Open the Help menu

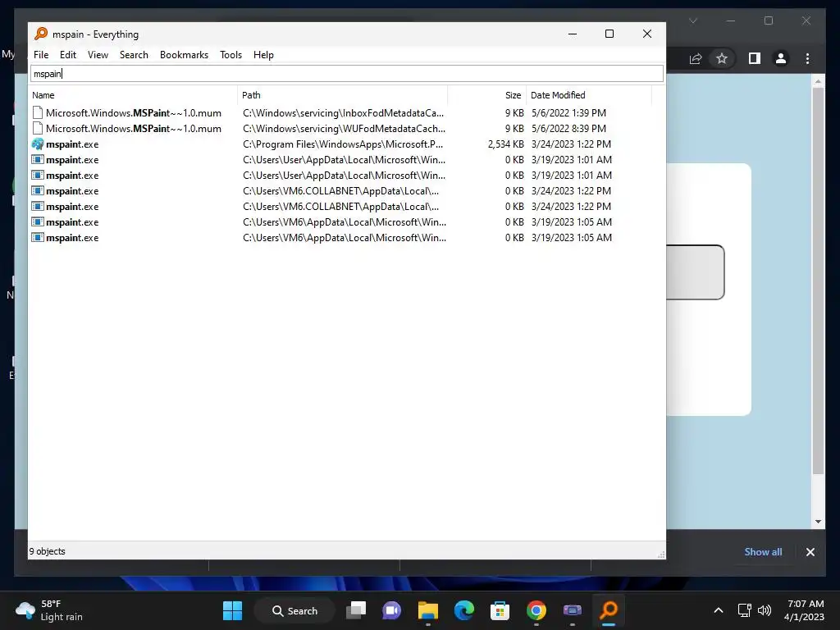(x=263, y=55)
